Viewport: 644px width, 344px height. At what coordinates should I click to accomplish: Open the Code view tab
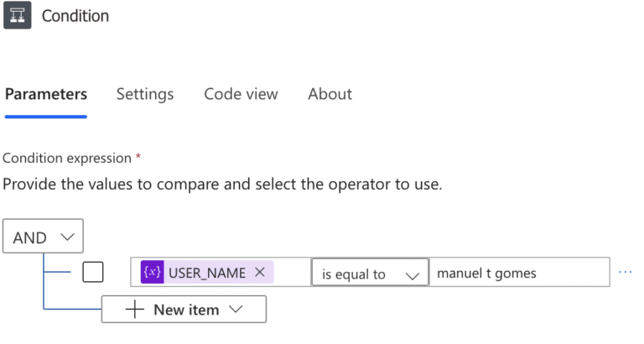241,94
